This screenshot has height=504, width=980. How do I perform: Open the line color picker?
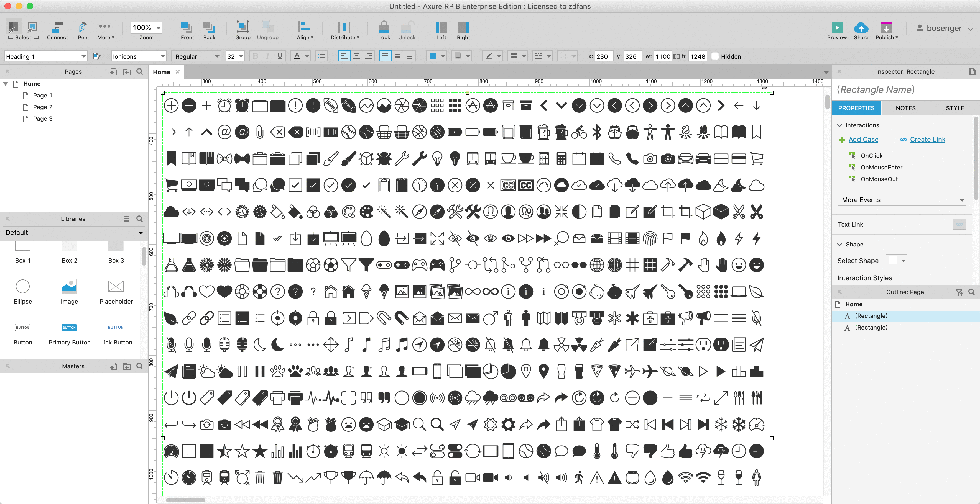pos(493,56)
